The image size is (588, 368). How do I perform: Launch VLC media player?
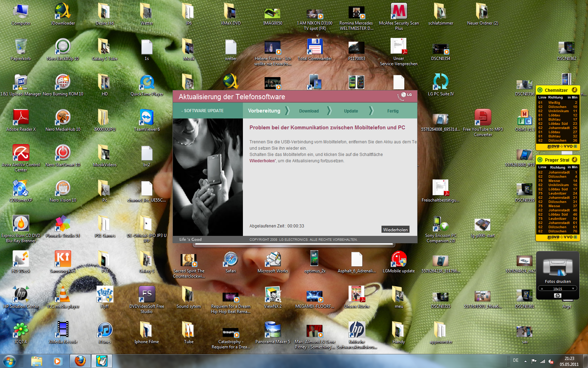(x=63, y=297)
